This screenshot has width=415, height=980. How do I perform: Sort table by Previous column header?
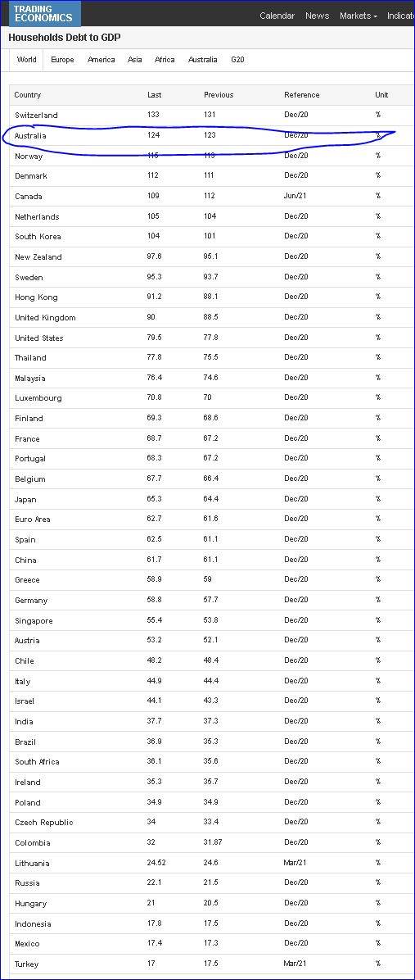(x=219, y=95)
